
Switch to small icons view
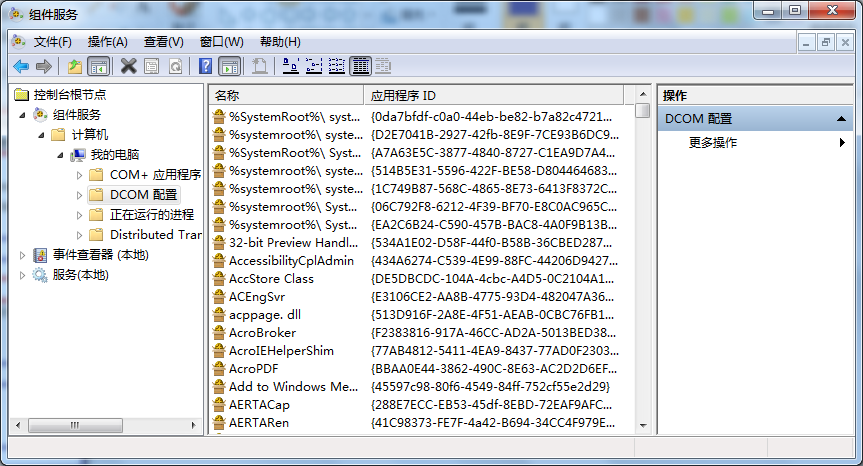tap(314, 67)
